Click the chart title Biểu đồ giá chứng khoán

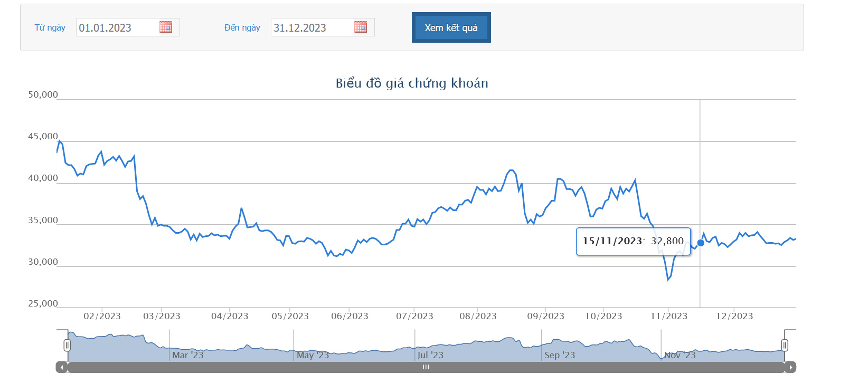pos(412,83)
